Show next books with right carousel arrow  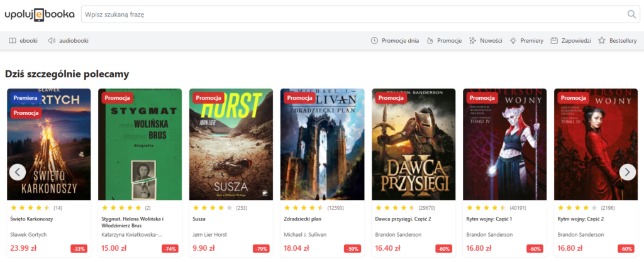point(627,172)
